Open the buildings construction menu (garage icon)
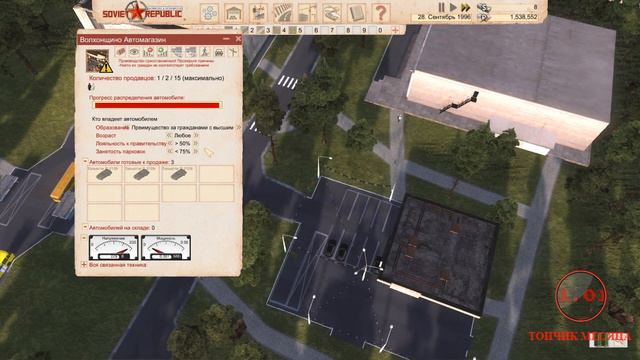Image resolution: width=640 pixels, height=360 pixels. pos(233,13)
